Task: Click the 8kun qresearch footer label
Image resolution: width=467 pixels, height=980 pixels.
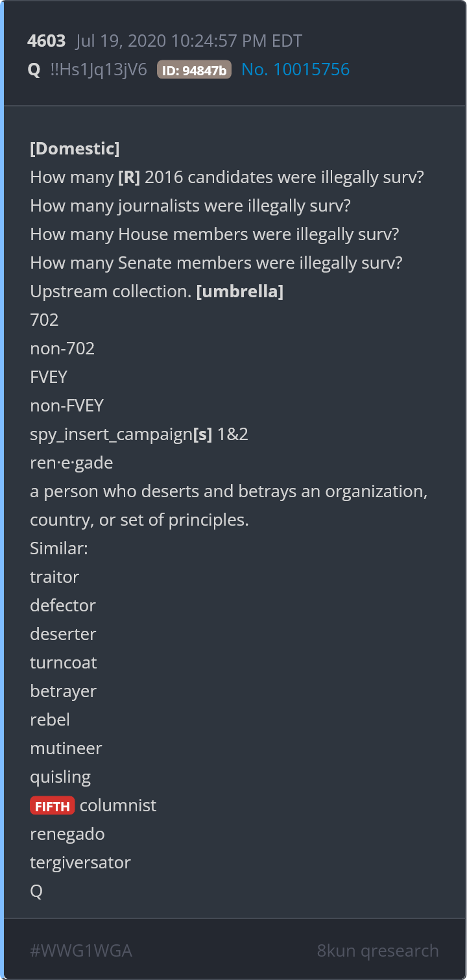Action: click(x=377, y=951)
